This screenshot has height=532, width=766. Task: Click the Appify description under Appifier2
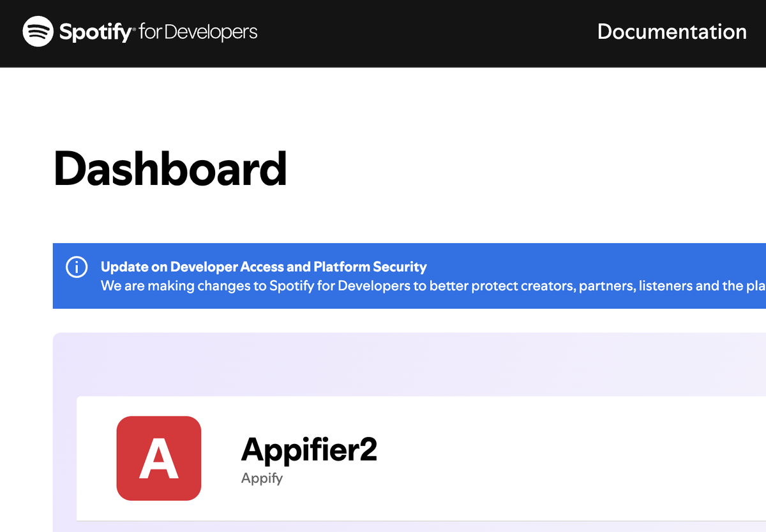[262, 478]
